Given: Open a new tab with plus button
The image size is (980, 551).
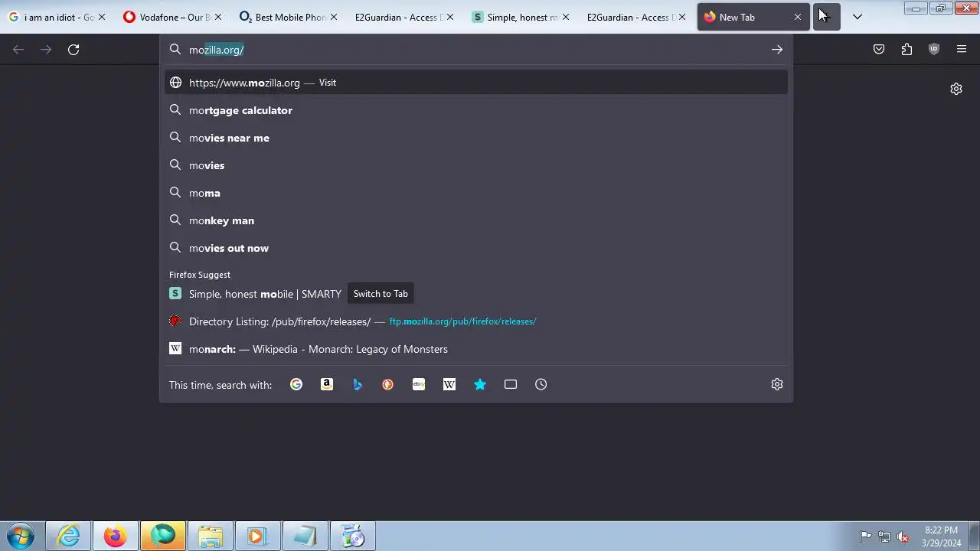Looking at the screenshot, I should (827, 17).
